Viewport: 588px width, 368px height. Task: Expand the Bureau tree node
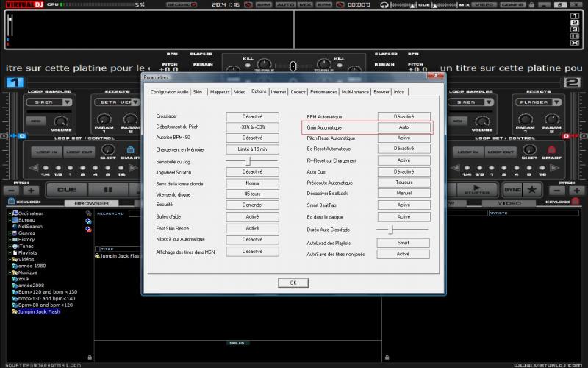(x=10, y=220)
